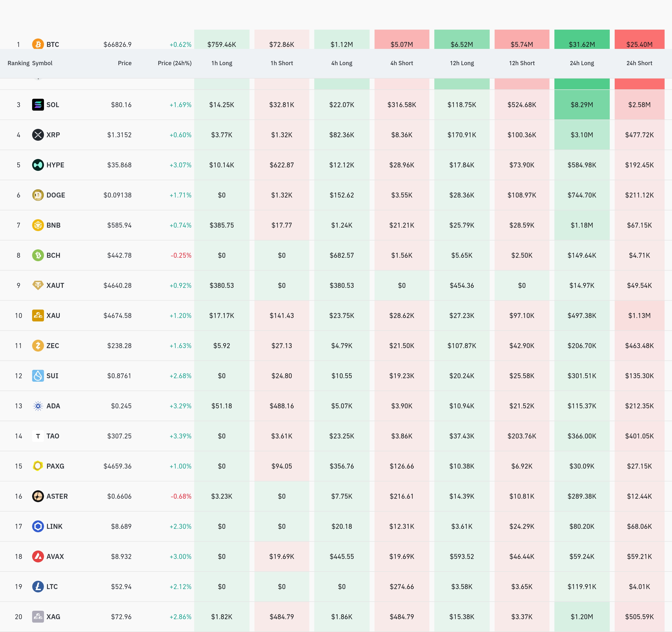Screen dimensions: 672x632
Task: Sort by 24h Long column header
Action: (x=581, y=63)
